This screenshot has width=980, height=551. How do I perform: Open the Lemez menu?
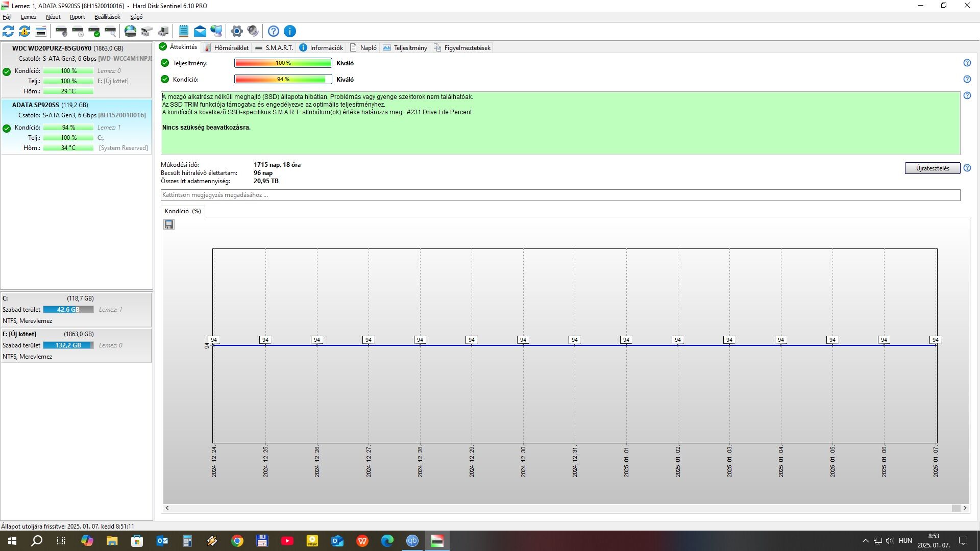(29, 17)
